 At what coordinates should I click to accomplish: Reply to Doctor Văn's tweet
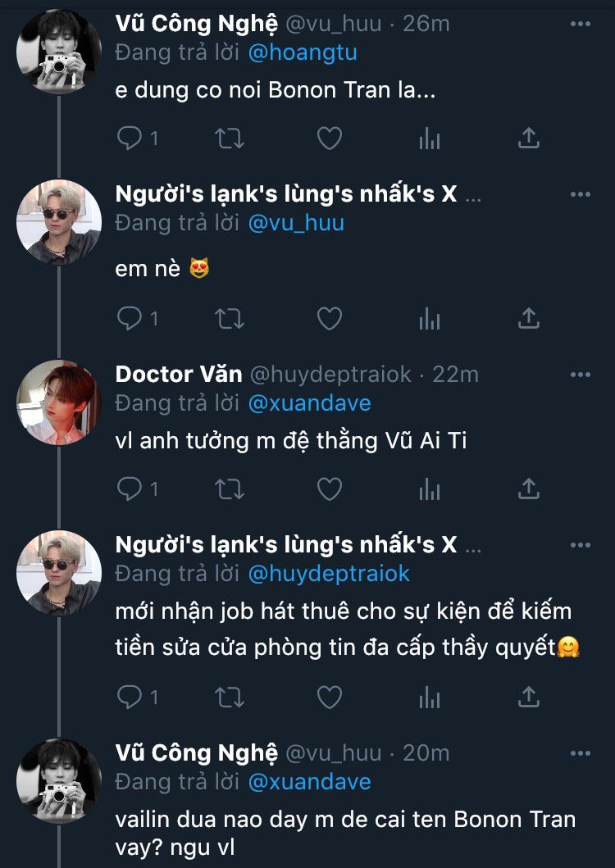(130, 489)
